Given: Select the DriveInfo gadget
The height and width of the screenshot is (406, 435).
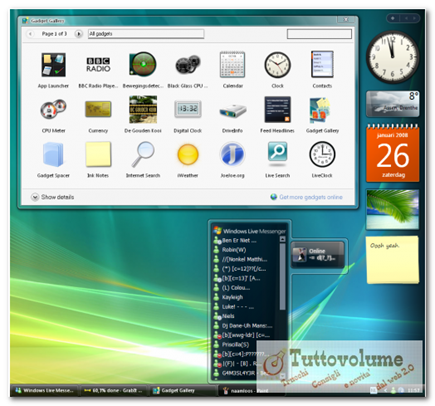Looking at the screenshot, I should 232,111.
